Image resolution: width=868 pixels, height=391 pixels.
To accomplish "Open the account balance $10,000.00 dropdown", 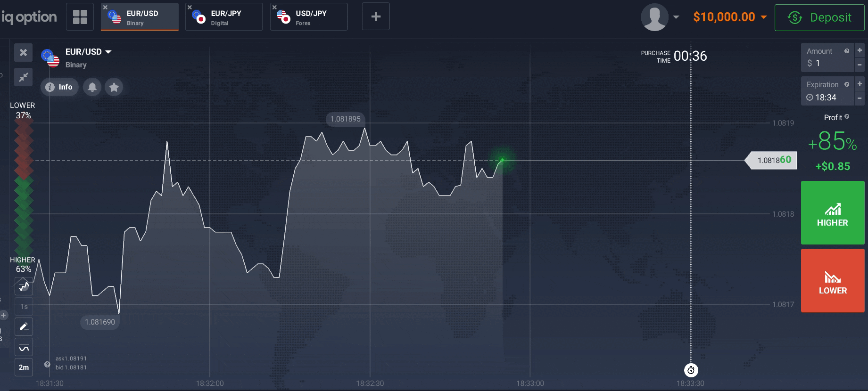I will (729, 17).
